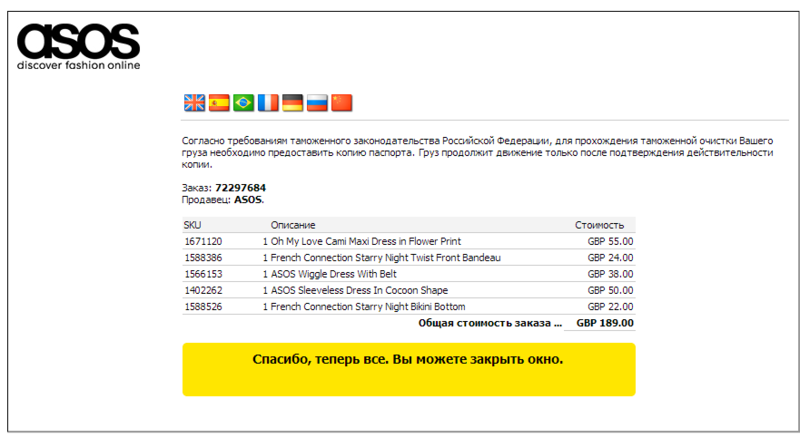Choose the Brazilian flag icon

coord(243,103)
